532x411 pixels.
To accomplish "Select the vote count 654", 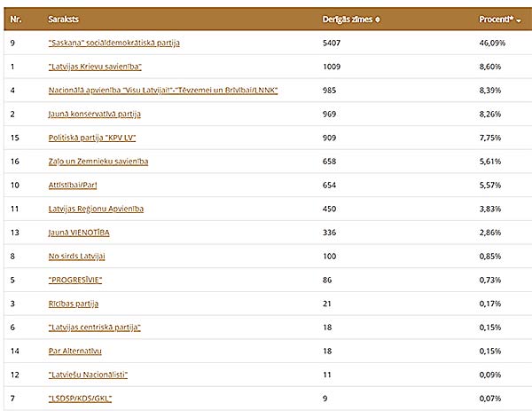I will coord(329,186).
